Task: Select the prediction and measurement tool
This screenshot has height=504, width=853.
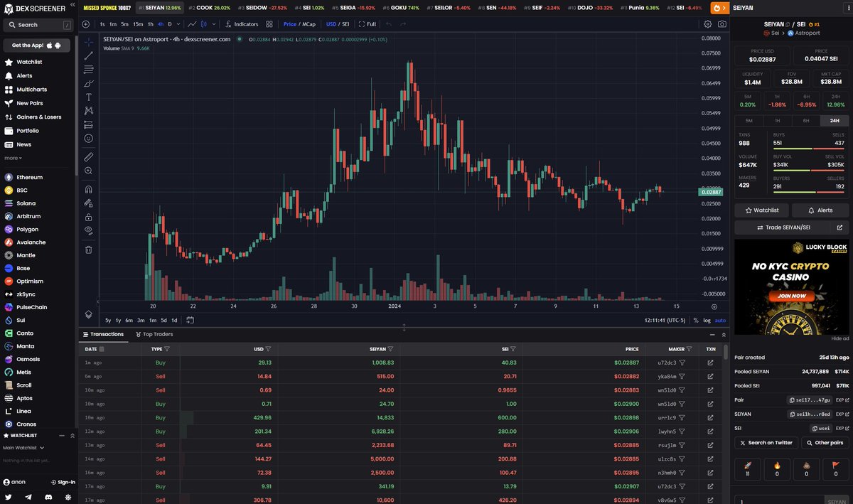Action: tap(88, 124)
